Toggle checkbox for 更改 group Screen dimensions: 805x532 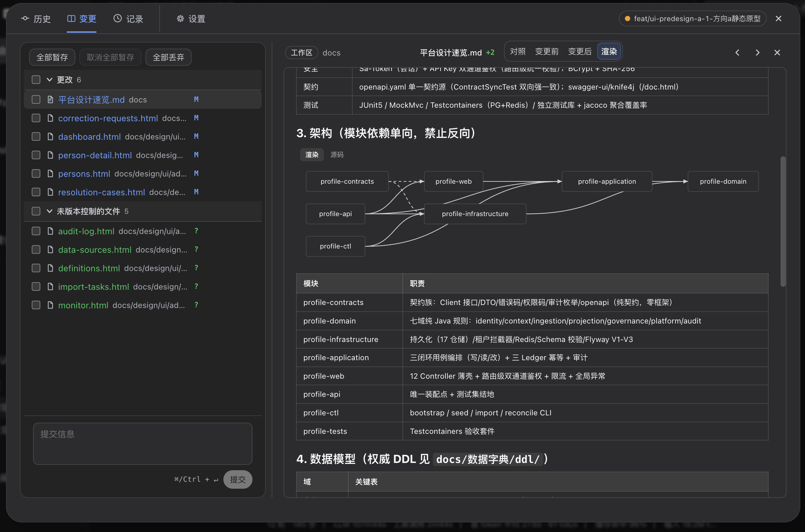click(36, 80)
